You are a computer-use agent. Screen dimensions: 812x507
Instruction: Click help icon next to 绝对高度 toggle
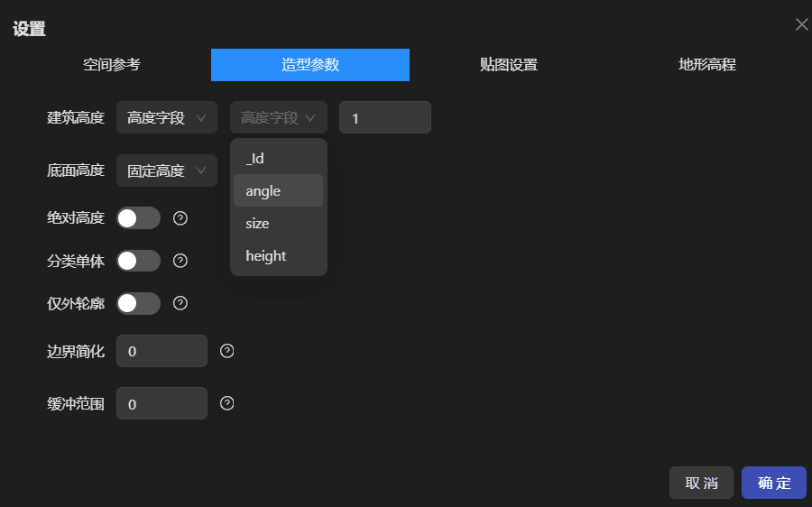[x=180, y=217]
